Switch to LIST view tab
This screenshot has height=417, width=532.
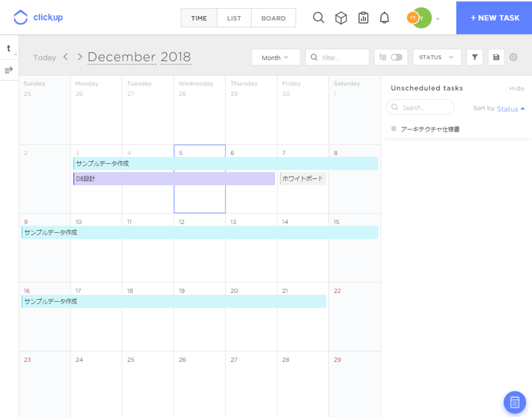pyautogui.click(x=234, y=18)
